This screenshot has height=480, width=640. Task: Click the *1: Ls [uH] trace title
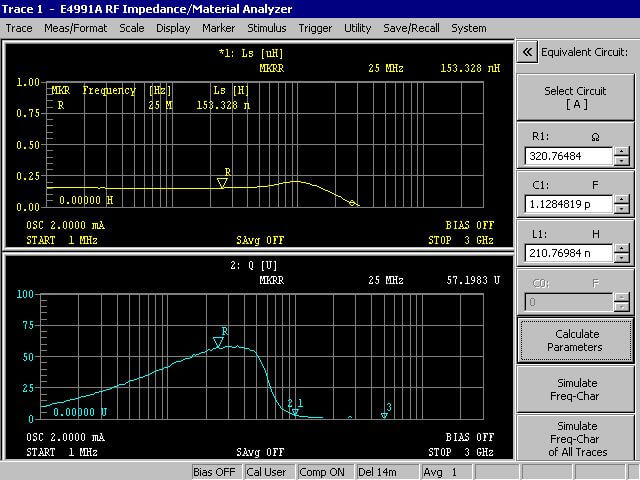[251, 53]
